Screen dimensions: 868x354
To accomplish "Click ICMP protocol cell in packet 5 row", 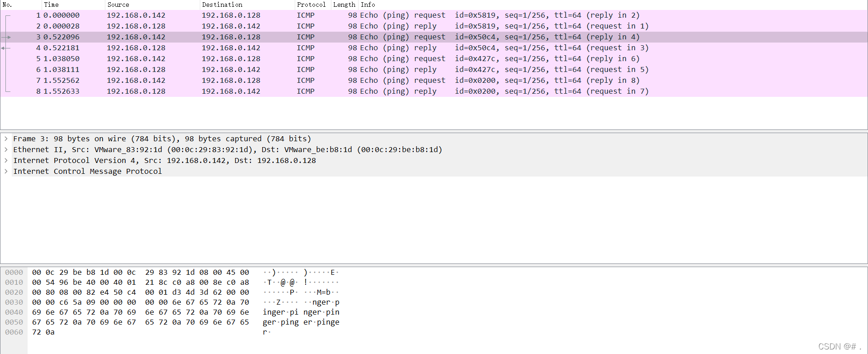I will [x=306, y=59].
